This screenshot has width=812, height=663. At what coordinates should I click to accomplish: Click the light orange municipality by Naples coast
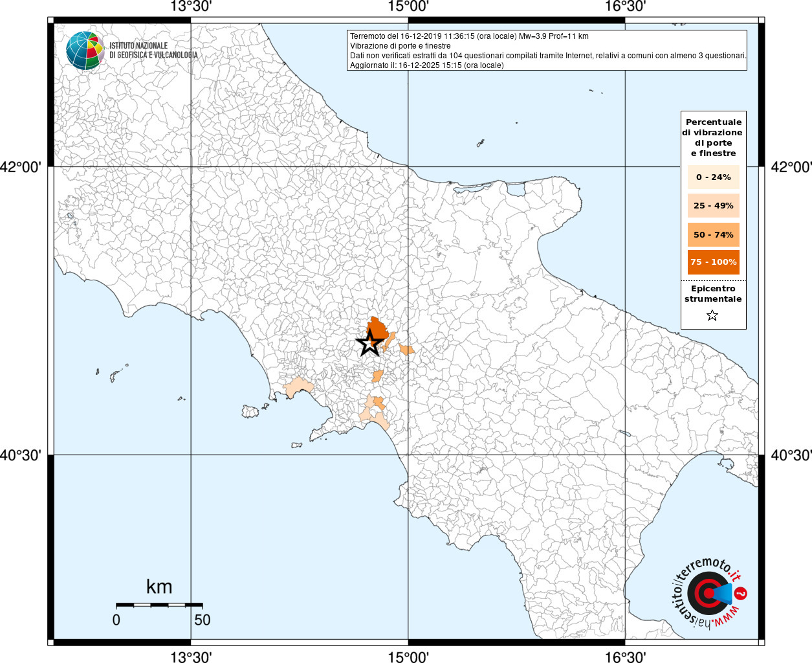click(298, 388)
